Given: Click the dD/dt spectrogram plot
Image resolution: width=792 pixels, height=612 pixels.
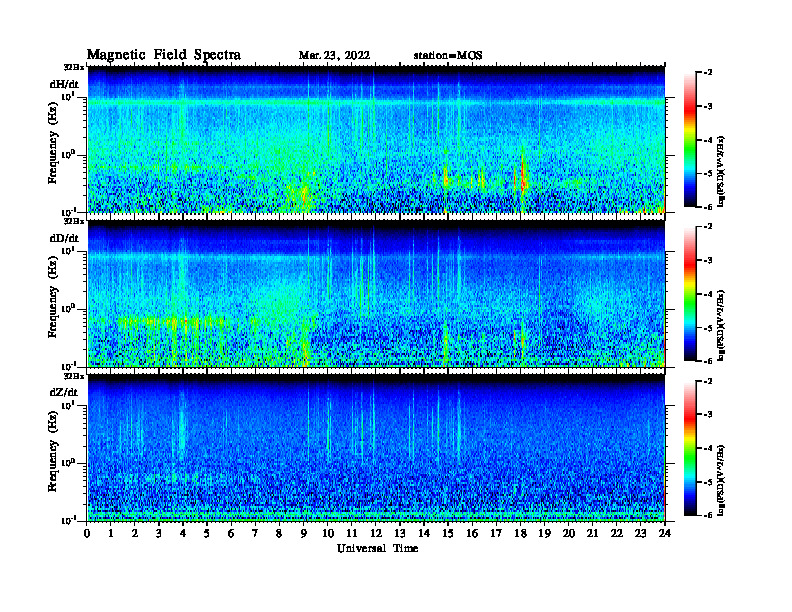Looking at the screenshot, I should click(376, 293).
